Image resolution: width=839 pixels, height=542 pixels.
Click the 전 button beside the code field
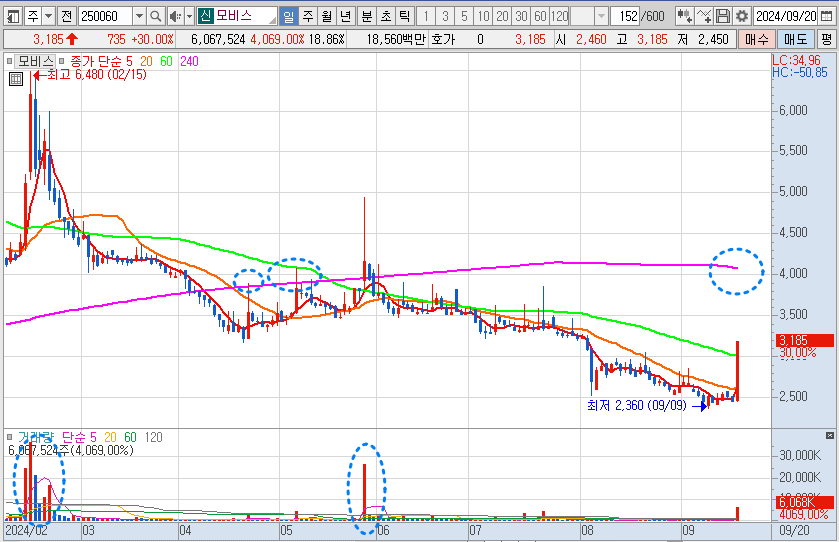[66, 17]
